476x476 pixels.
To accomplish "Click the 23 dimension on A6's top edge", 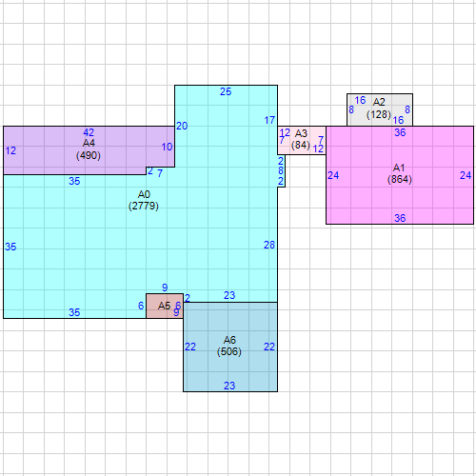I will tap(229, 295).
